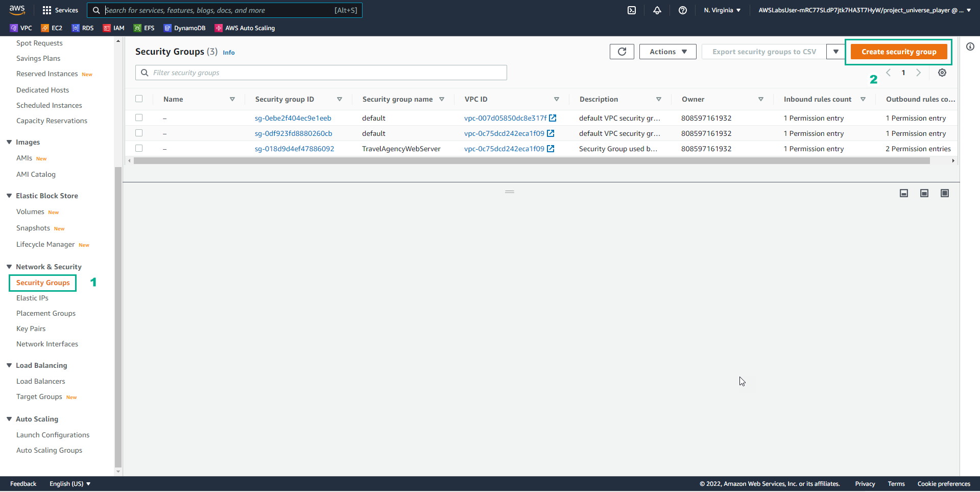
Task: Open the RDS shortcut in favorites bar
Action: pos(83,28)
